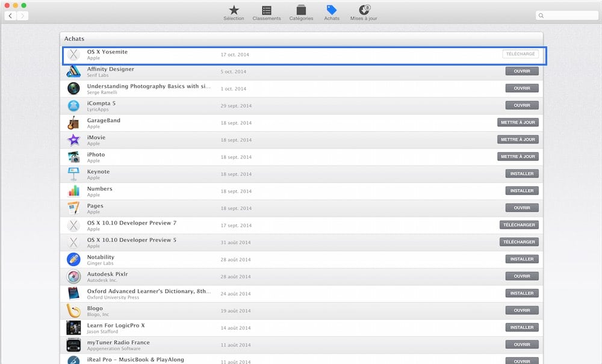602x364 pixels.
Task: Click the Oxford Dictionary app icon
Action: click(x=73, y=294)
